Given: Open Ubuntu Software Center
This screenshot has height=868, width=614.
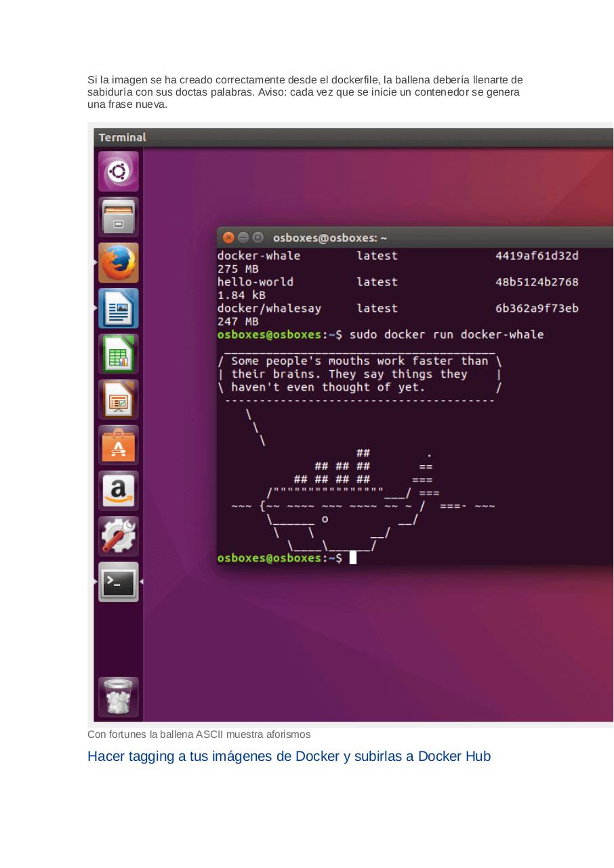Looking at the screenshot, I should pos(118,445).
